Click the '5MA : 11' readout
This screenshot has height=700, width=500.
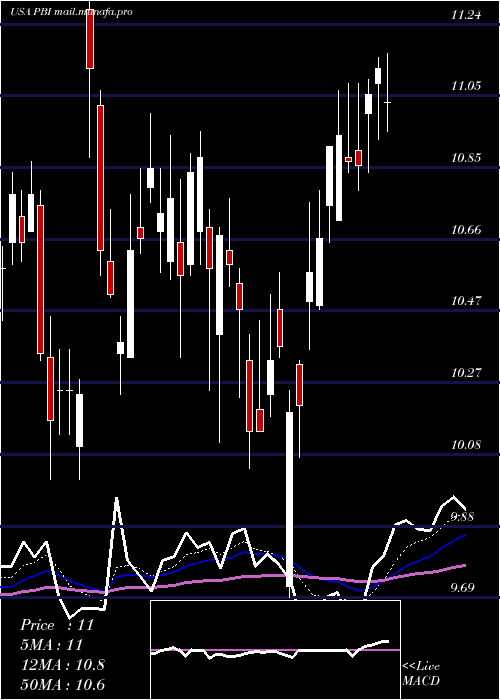(52, 645)
